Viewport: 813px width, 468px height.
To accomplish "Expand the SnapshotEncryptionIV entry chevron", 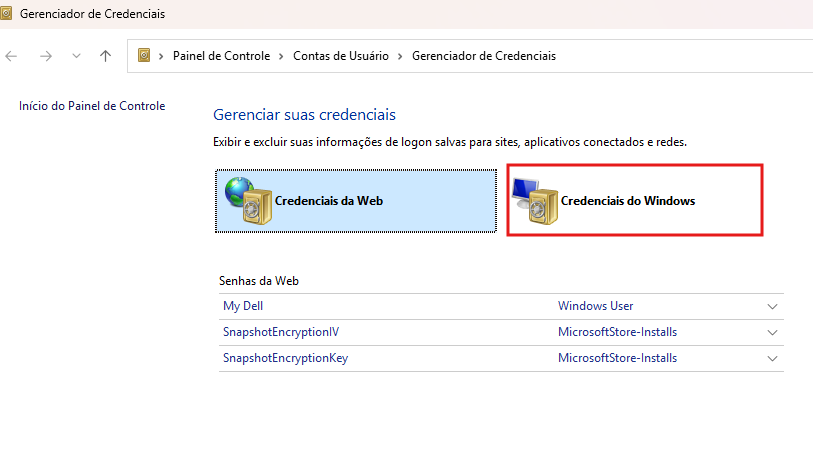I will [771, 332].
